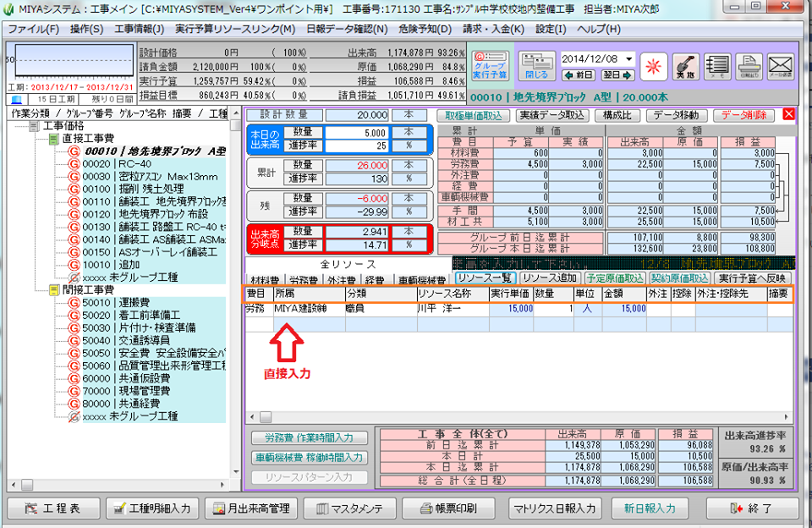The width and height of the screenshot is (812, 528).
Task: Open the 設定(I) menu
Action: point(551,29)
